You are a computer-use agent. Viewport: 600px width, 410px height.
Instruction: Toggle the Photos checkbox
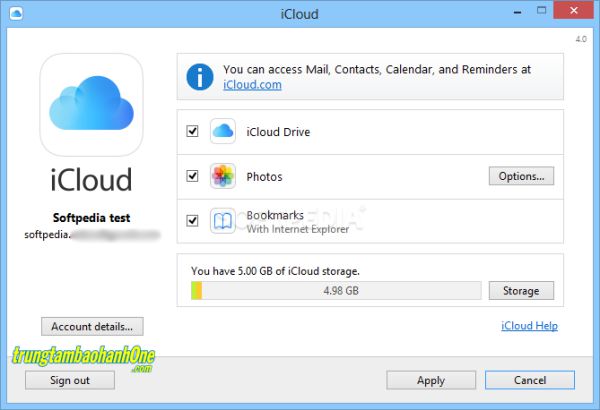point(192,176)
